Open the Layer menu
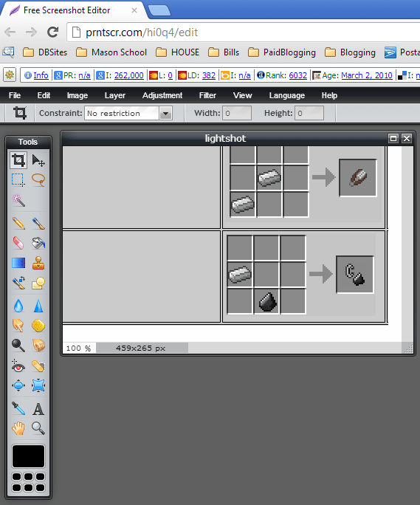The image size is (420, 505). point(114,95)
